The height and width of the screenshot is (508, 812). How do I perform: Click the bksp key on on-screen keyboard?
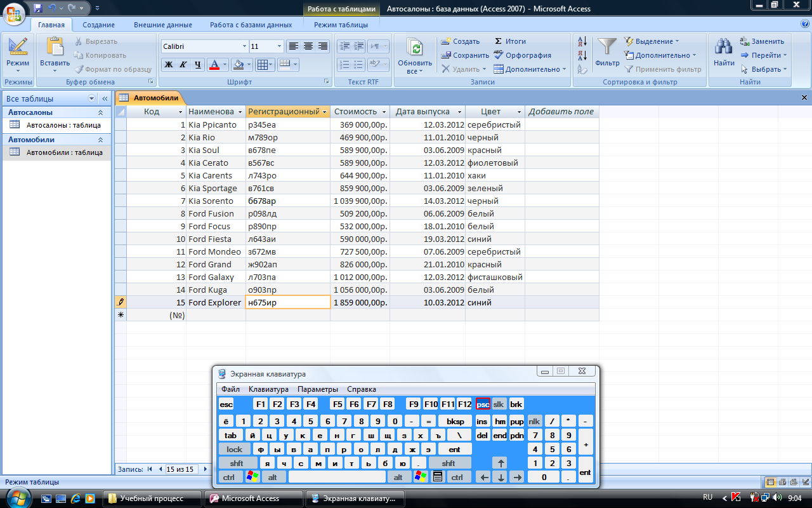pyautogui.click(x=455, y=421)
